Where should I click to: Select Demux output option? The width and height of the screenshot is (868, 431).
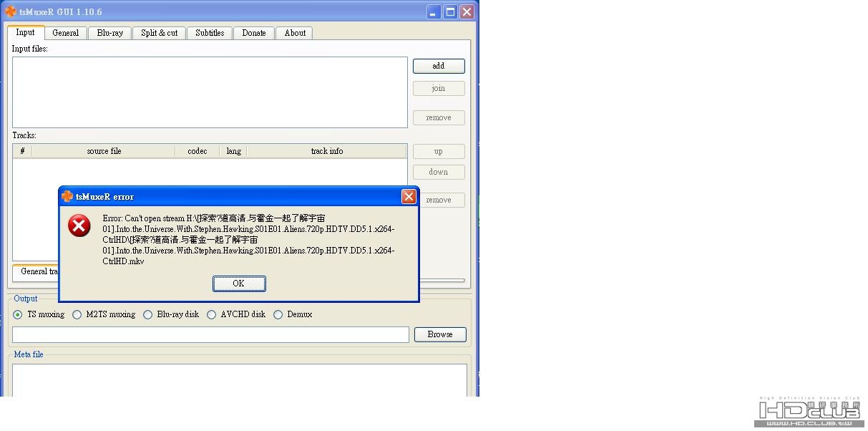[x=293, y=314]
